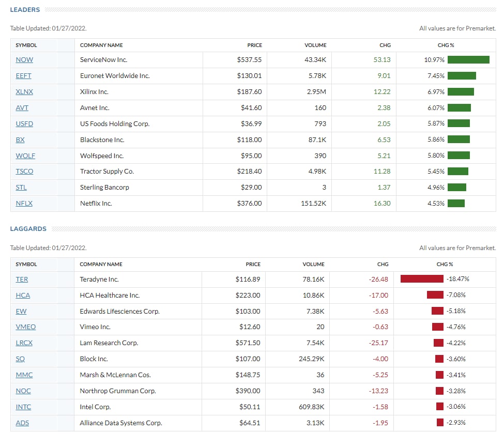
Task: Open the MMC symbol link
Action: 24,375
